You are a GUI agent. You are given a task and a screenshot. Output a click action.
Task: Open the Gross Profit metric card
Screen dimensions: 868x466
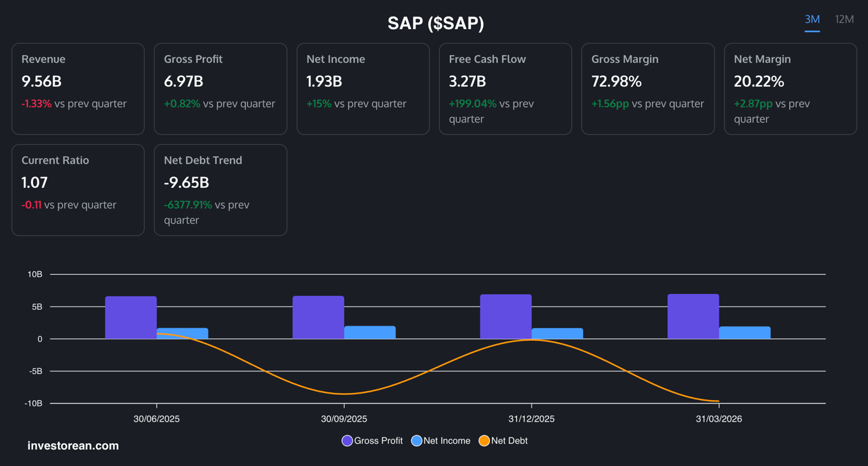click(220, 89)
